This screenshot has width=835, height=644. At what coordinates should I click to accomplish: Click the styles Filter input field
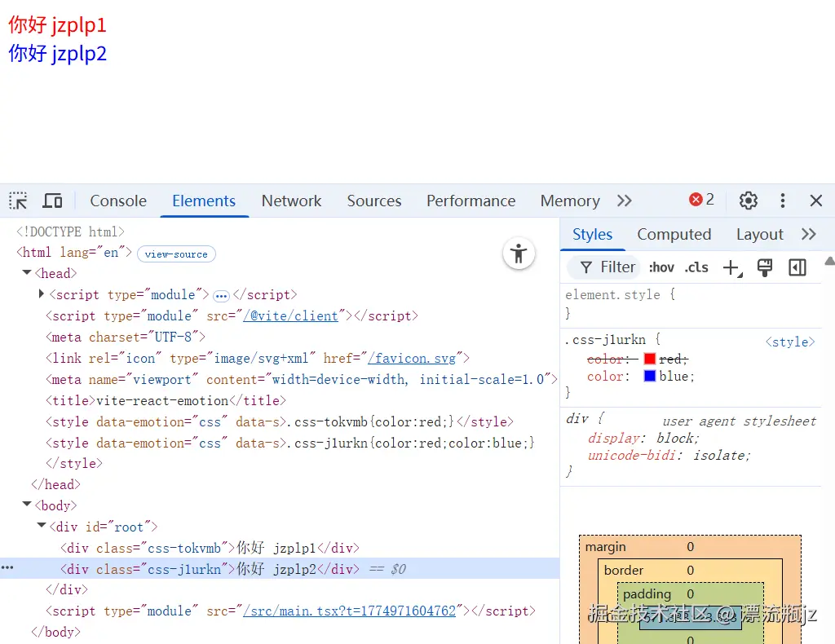(617, 267)
